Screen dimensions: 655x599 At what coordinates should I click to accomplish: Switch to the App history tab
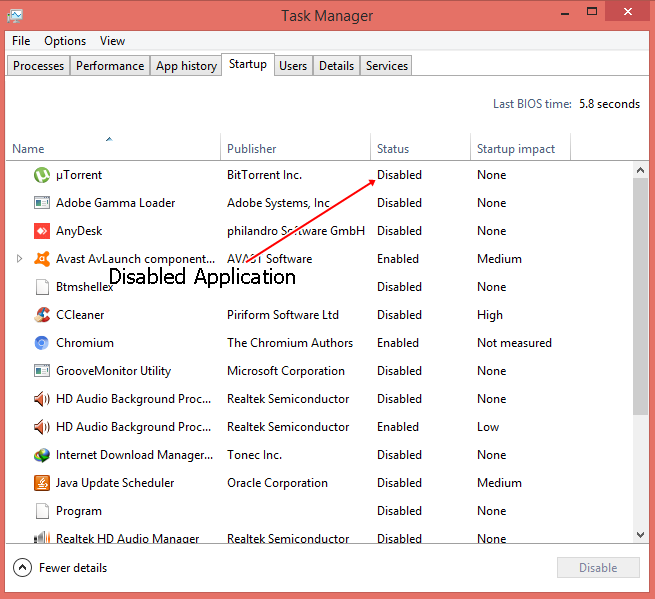click(x=186, y=66)
